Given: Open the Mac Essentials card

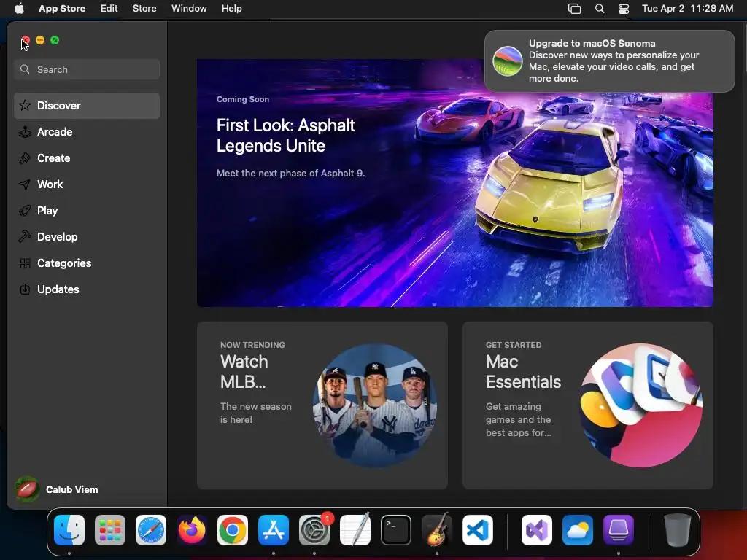Looking at the screenshot, I should (588, 405).
